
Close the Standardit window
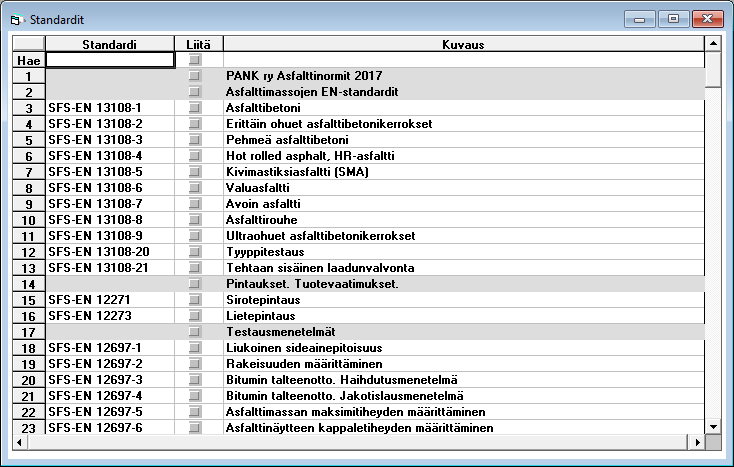pos(707,19)
